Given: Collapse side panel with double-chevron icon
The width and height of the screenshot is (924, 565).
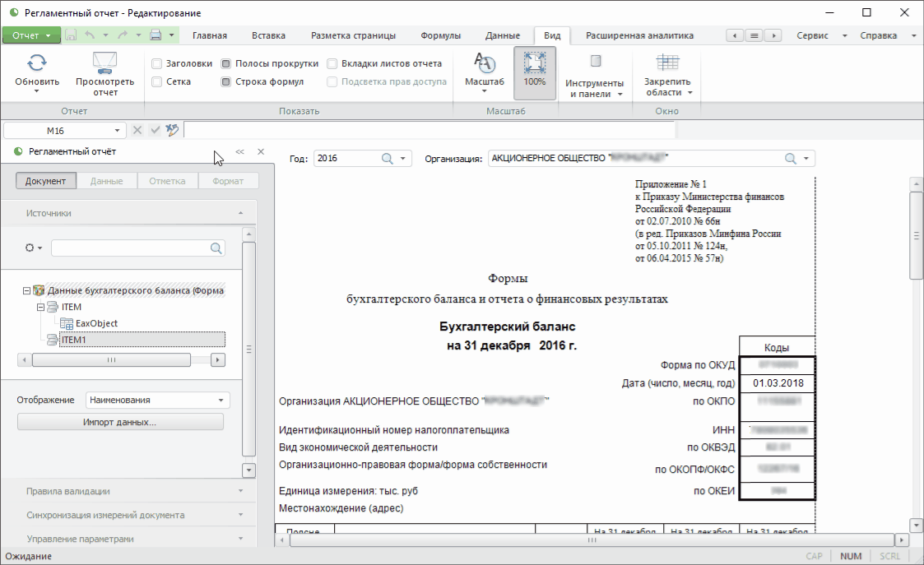Looking at the screenshot, I should [x=239, y=151].
